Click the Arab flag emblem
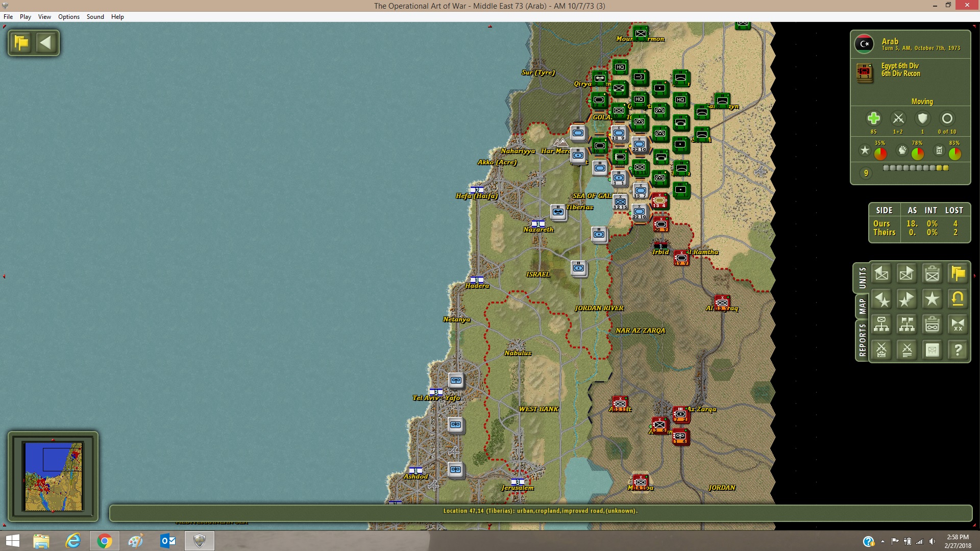The width and height of the screenshot is (980, 551). coord(864,44)
